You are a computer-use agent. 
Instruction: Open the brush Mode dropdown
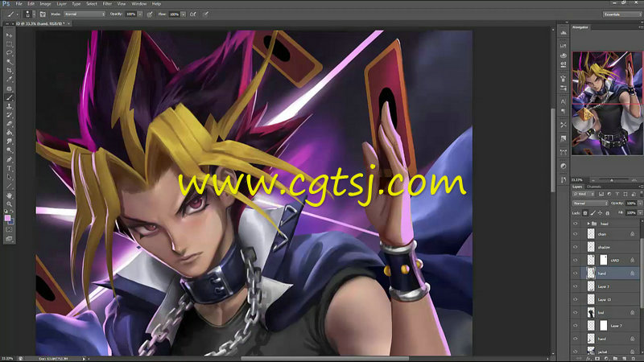pyautogui.click(x=85, y=14)
